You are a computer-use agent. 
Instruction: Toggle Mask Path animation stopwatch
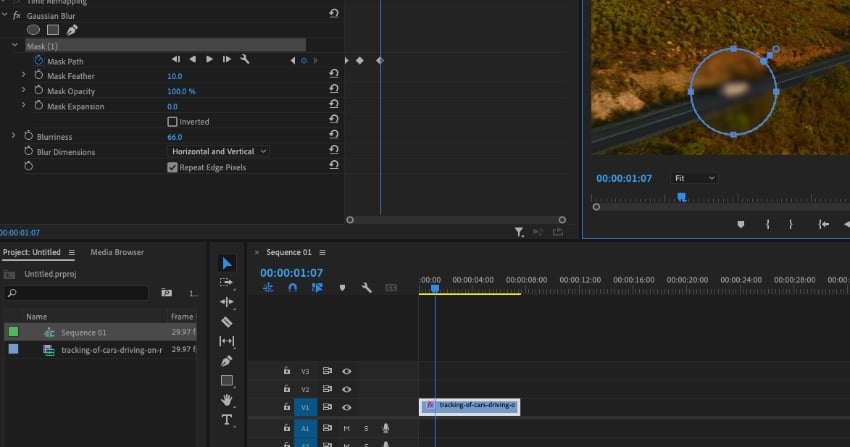tap(38, 60)
